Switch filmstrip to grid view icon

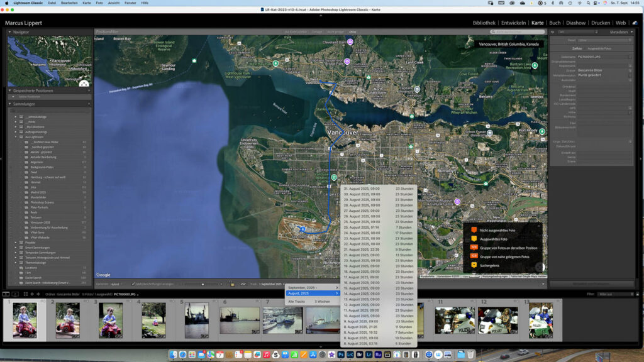[x=25, y=294]
